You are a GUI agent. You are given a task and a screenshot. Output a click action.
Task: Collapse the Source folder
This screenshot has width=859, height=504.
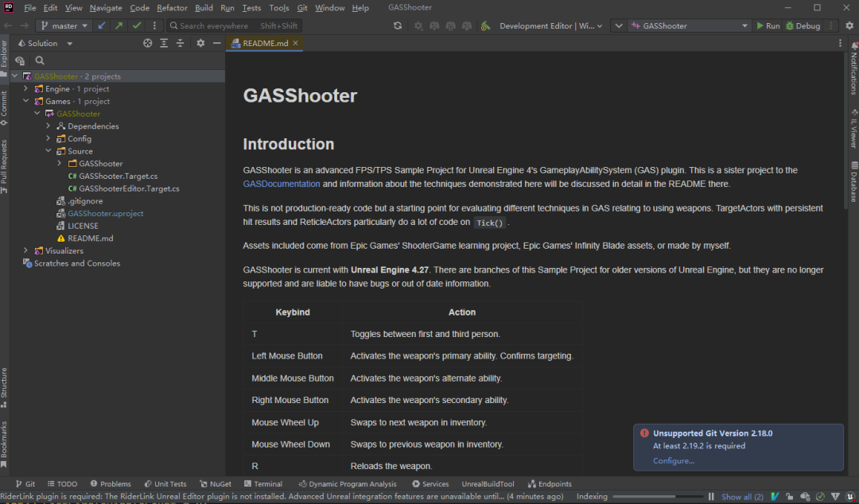click(49, 151)
